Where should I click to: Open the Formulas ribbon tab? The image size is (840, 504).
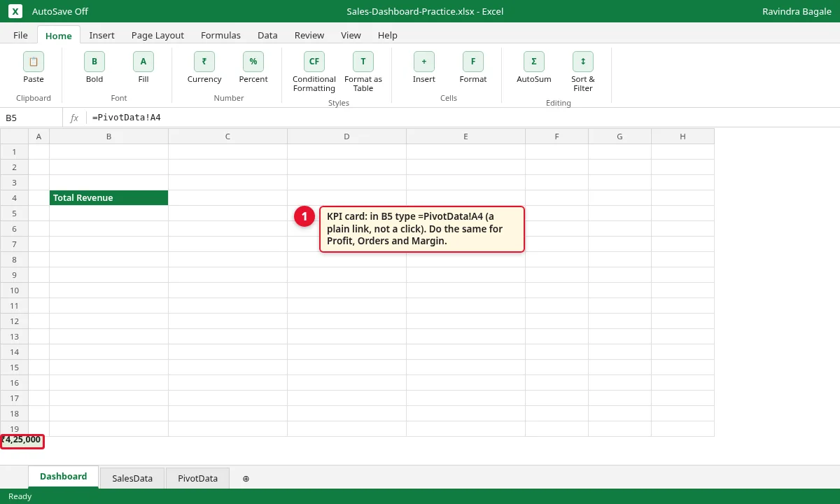[220, 35]
